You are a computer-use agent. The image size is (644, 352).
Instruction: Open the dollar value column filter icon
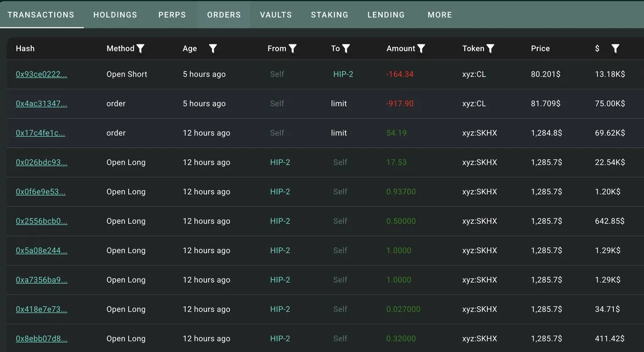616,49
